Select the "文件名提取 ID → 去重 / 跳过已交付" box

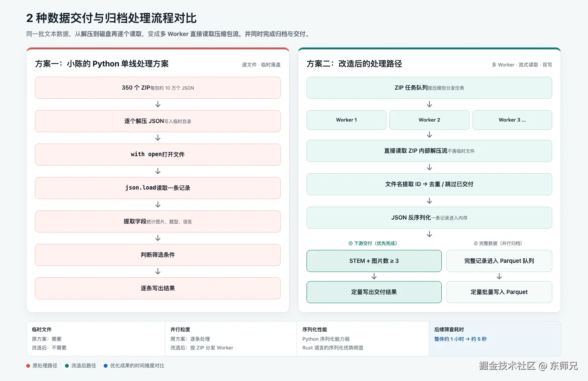[x=429, y=184]
